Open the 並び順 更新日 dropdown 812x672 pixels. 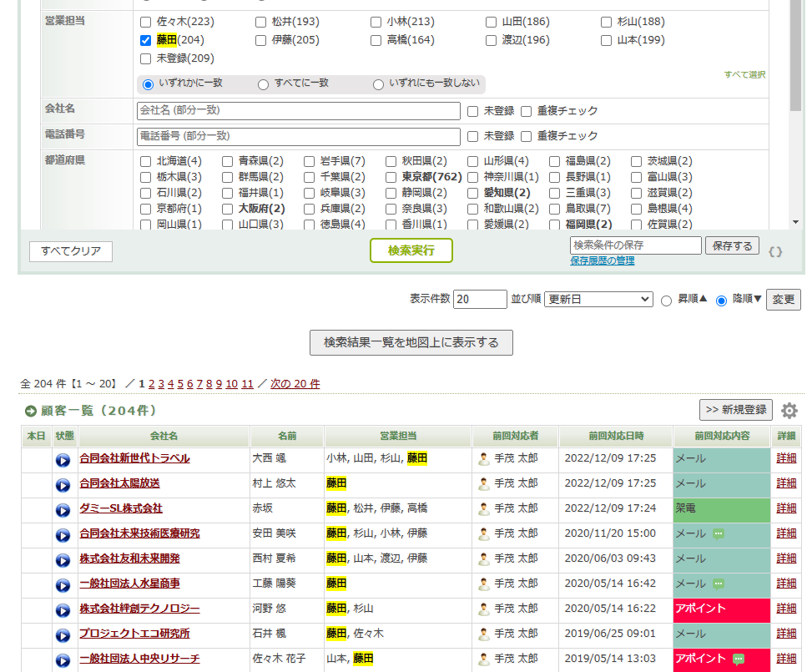coord(598,299)
